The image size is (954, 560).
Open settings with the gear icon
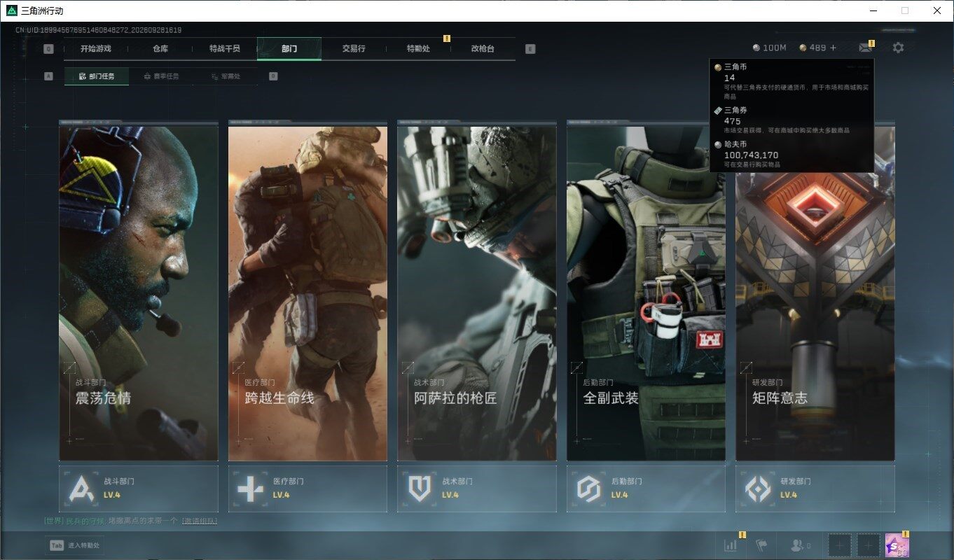898,48
